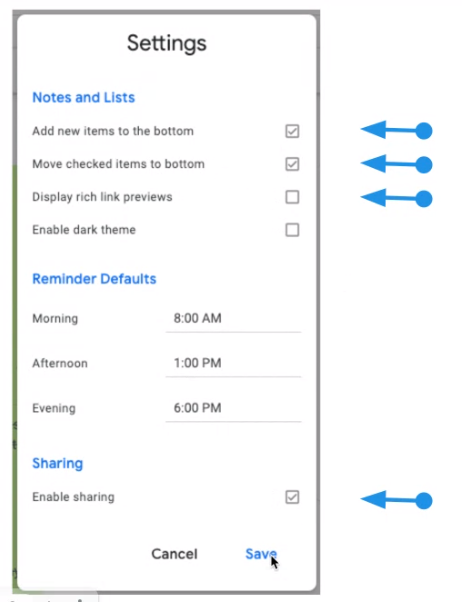Click the 'Enable dark theme' label text

click(x=84, y=230)
